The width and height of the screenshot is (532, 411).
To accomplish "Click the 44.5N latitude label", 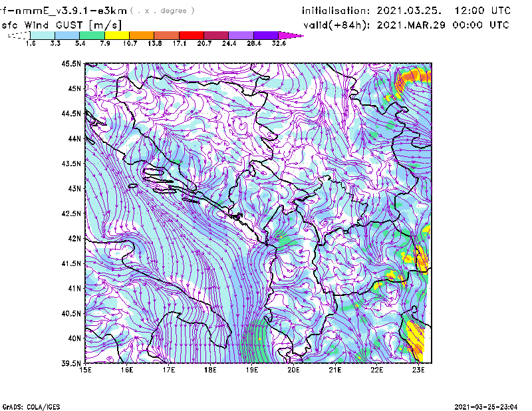I will [71, 113].
